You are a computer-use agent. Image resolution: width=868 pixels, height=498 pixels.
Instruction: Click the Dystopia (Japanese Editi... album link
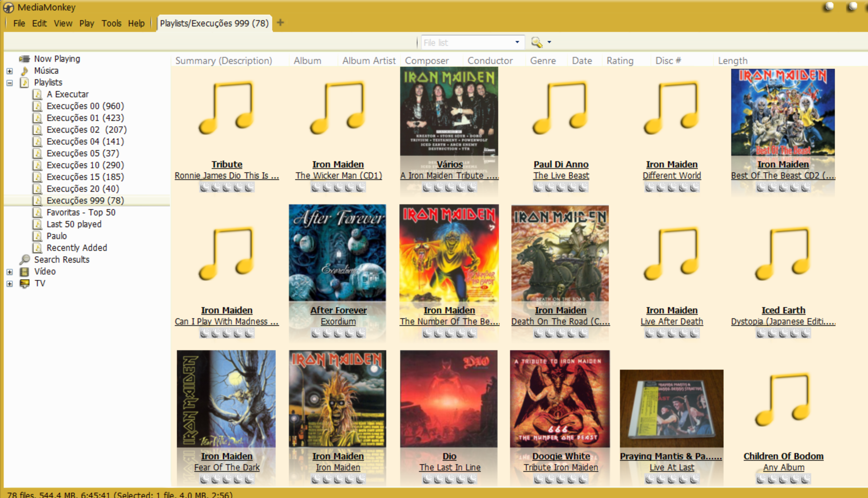[x=783, y=321]
